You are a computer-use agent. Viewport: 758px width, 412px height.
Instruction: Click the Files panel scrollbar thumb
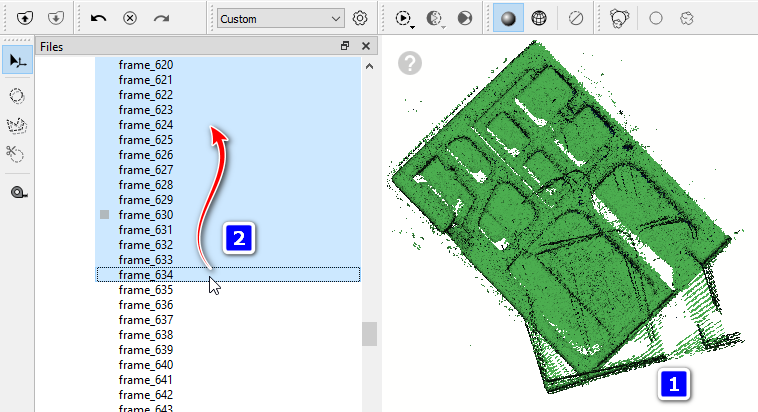point(369,334)
